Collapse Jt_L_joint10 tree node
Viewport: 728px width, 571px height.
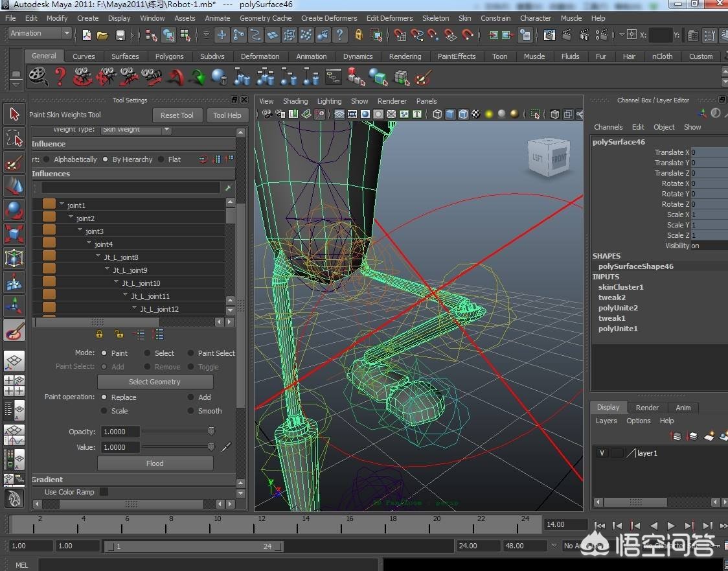[116, 282]
